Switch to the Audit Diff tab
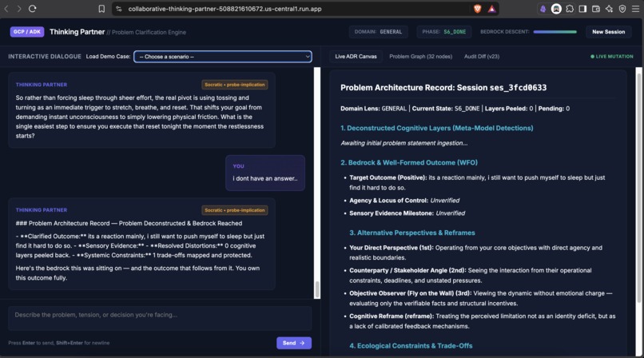 [x=482, y=56]
